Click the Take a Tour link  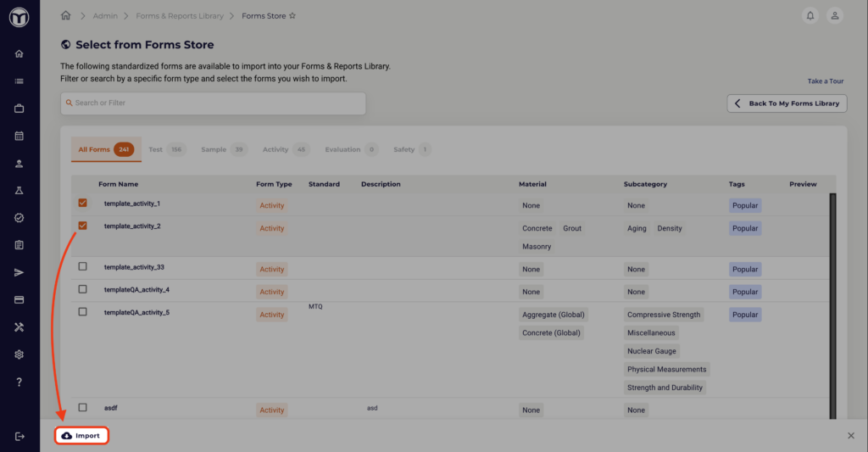click(x=825, y=81)
